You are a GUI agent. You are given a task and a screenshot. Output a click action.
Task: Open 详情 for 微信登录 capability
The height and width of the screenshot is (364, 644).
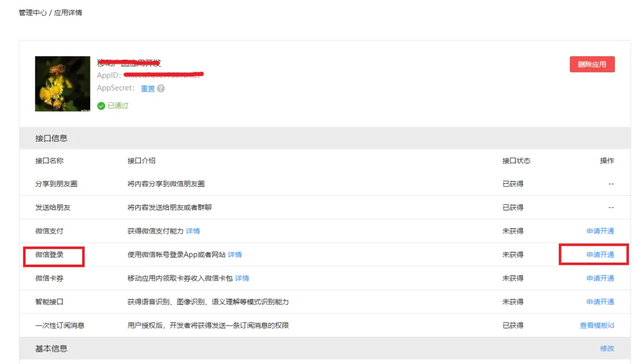coord(234,254)
